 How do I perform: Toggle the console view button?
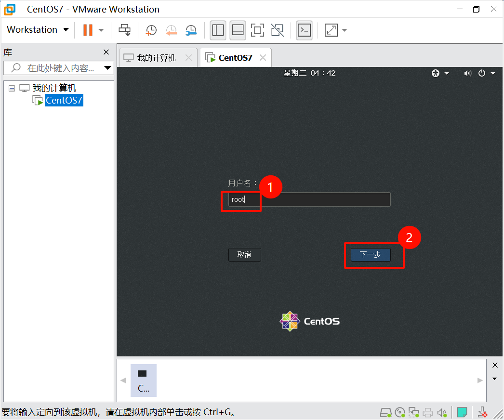click(x=304, y=30)
